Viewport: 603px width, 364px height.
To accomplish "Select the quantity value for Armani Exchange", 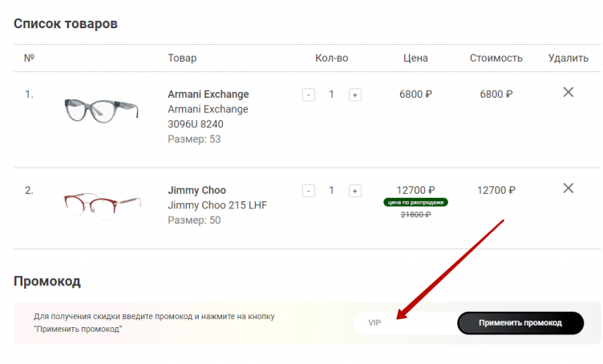I will click(331, 95).
